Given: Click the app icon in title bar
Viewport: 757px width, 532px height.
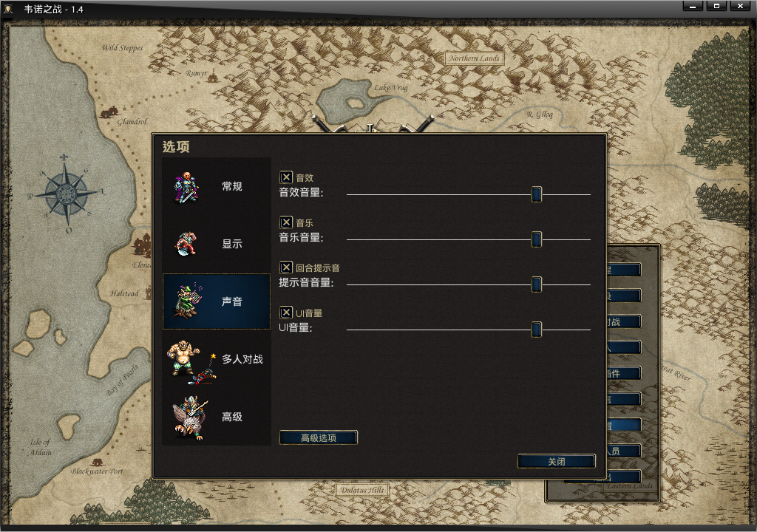Looking at the screenshot, I should [9, 9].
